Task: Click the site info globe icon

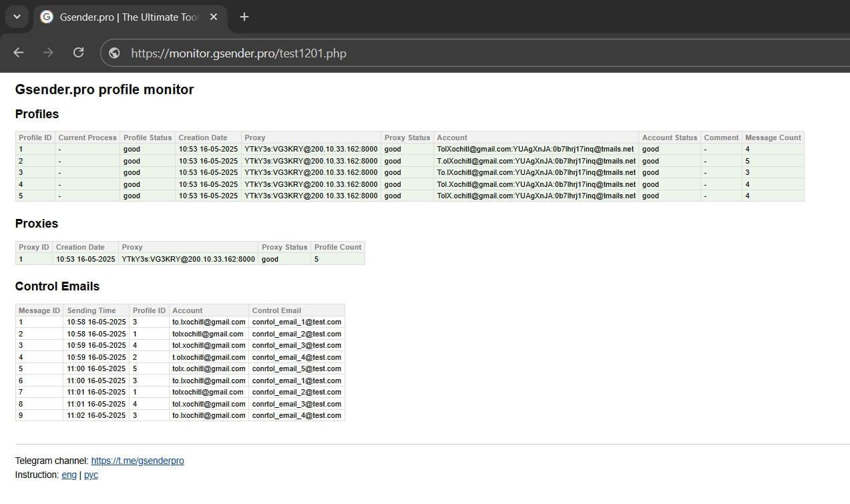Action: point(115,53)
